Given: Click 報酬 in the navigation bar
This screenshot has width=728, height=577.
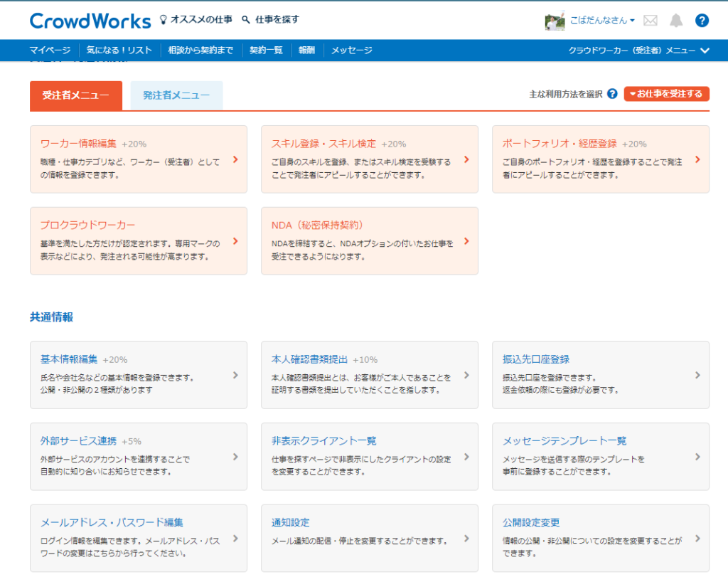Looking at the screenshot, I should pyautogui.click(x=306, y=50).
